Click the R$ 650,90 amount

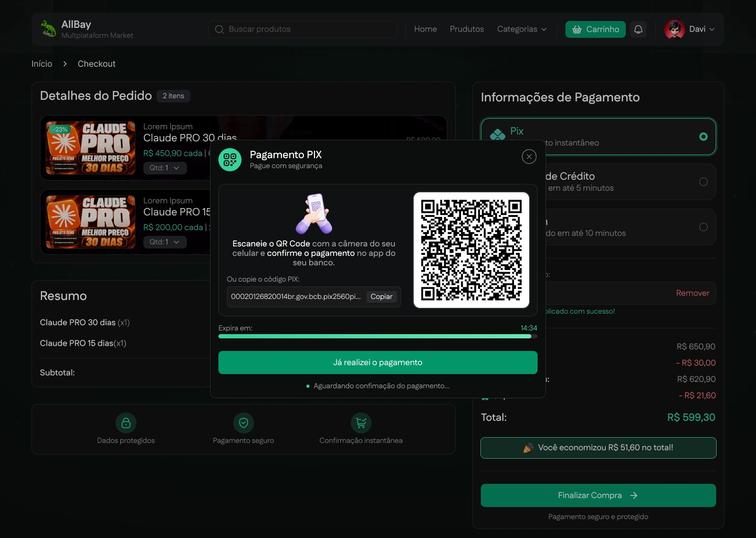696,347
